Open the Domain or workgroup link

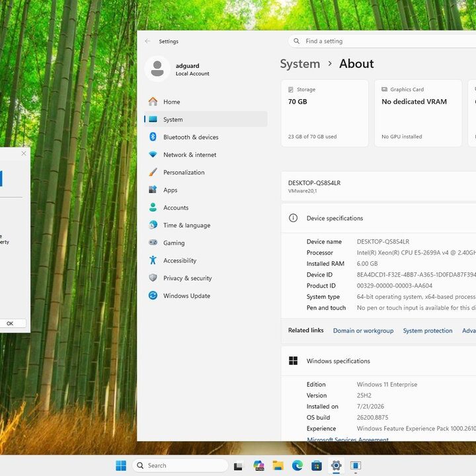pos(363,331)
